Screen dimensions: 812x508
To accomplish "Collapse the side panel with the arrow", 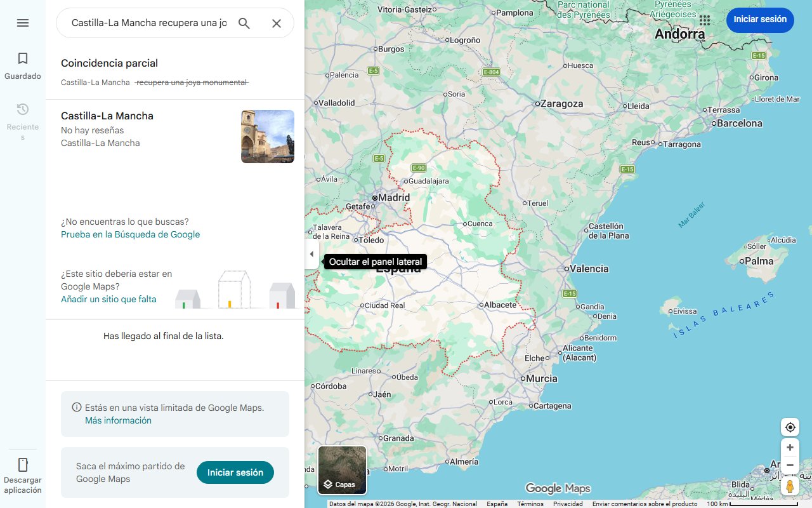I will (x=311, y=253).
